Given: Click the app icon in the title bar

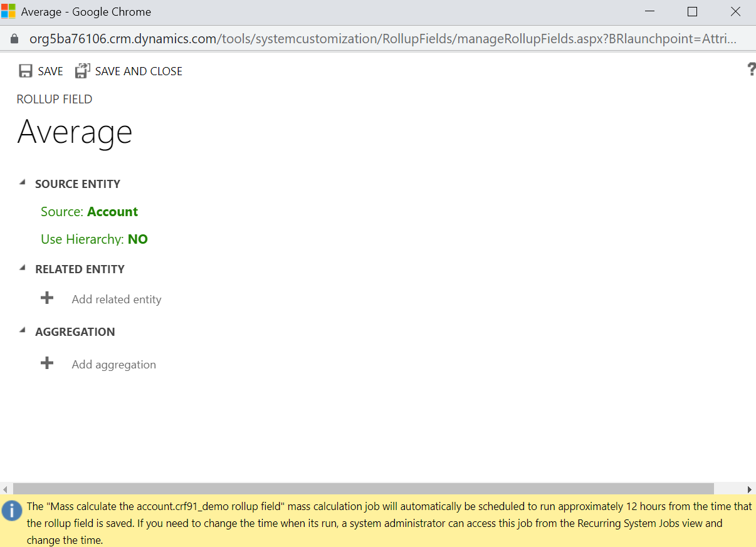Looking at the screenshot, I should coord(9,12).
